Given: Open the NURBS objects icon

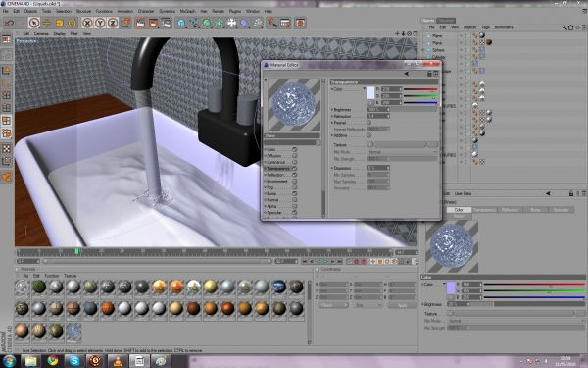Looking at the screenshot, I should coord(207,23).
